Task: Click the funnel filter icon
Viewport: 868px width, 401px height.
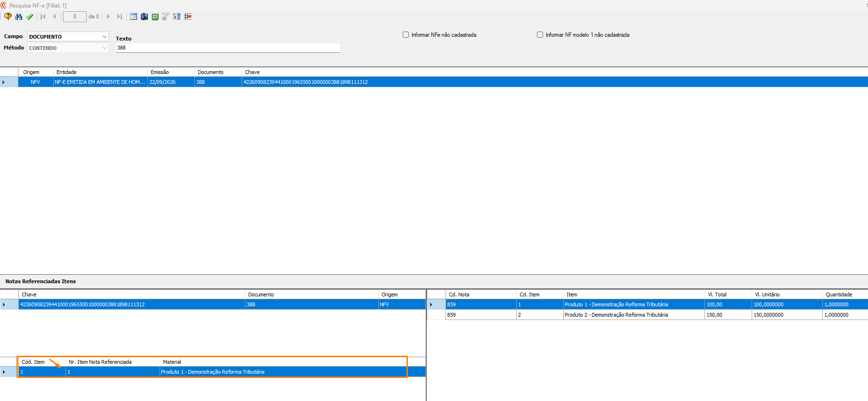Action: [x=166, y=16]
